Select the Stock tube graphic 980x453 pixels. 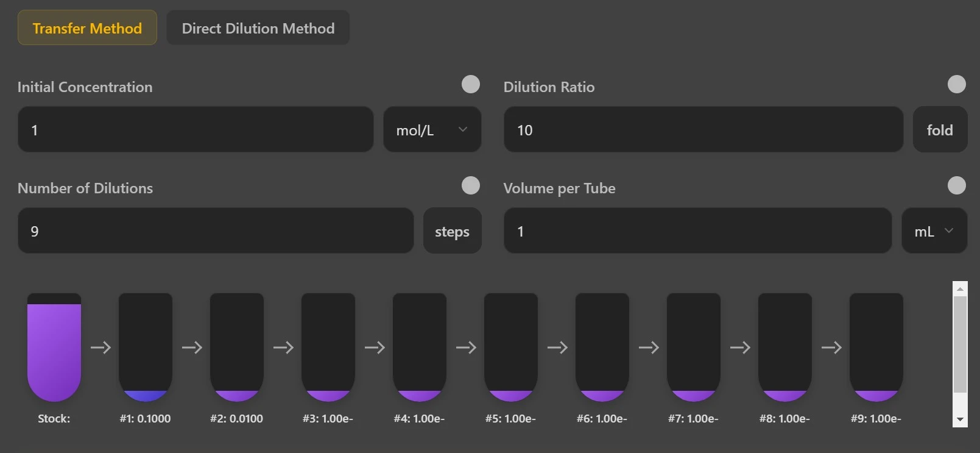(54, 348)
